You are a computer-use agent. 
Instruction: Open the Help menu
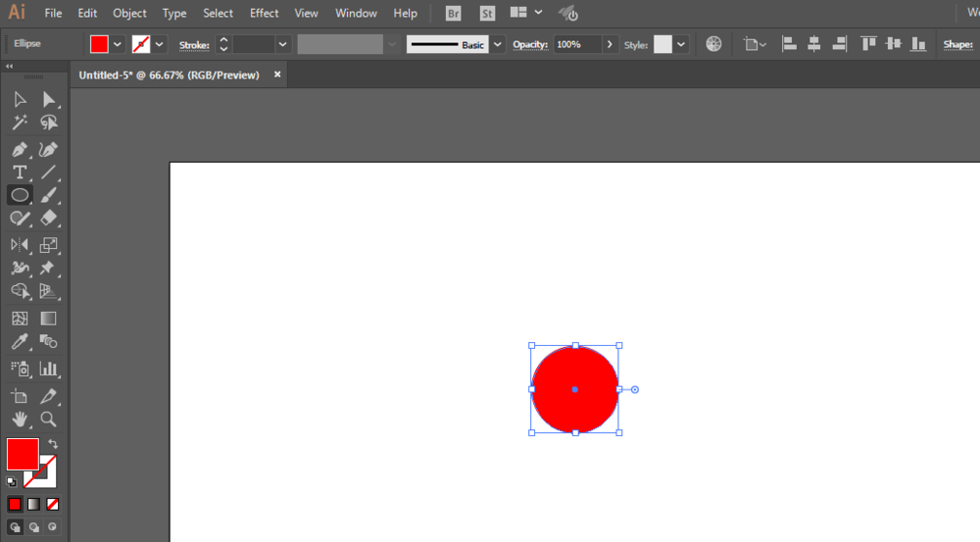pyautogui.click(x=405, y=13)
